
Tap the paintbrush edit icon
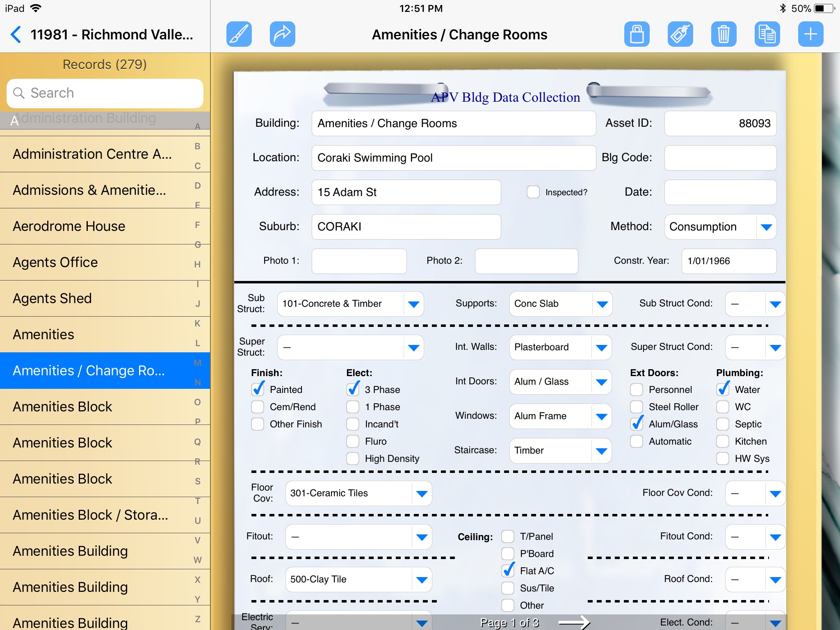(x=239, y=34)
